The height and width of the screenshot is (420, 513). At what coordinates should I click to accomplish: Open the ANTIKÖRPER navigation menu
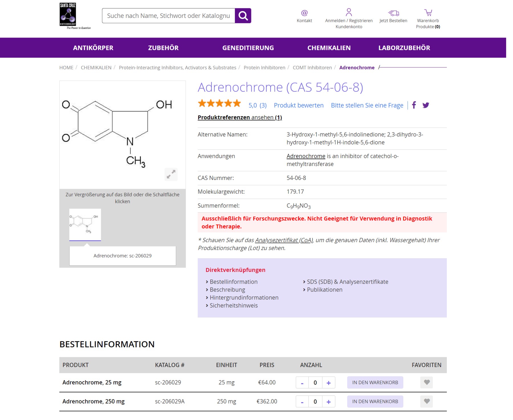[93, 48]
